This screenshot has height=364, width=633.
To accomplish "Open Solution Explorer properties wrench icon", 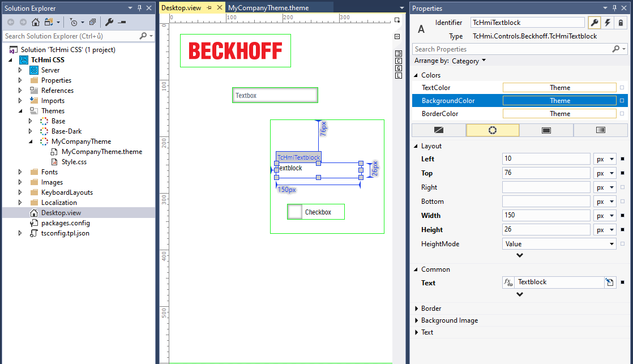I will [109, 22].
